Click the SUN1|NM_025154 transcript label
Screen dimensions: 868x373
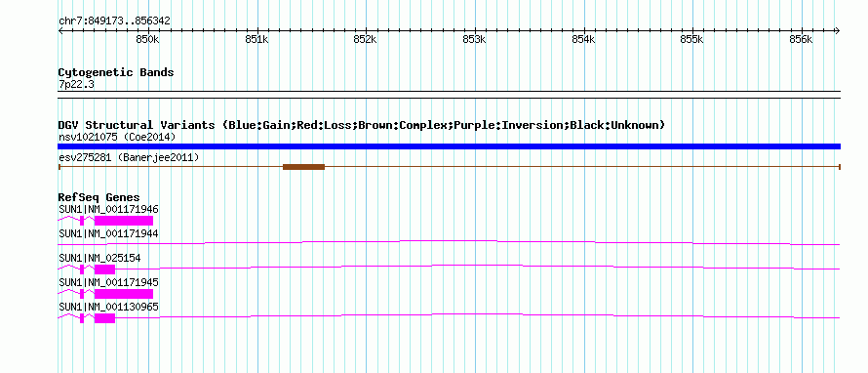tap(99, 259)
